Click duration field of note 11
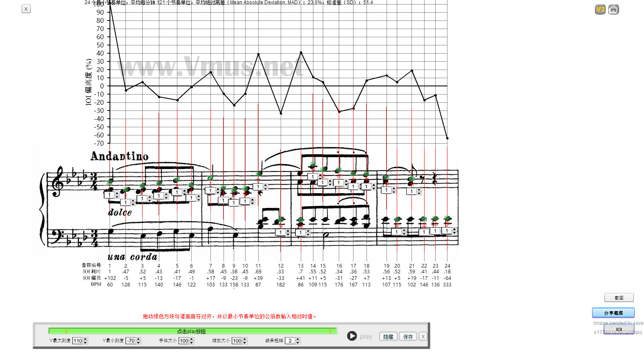This screenshot has width=644, height=356. click(258, 187)
